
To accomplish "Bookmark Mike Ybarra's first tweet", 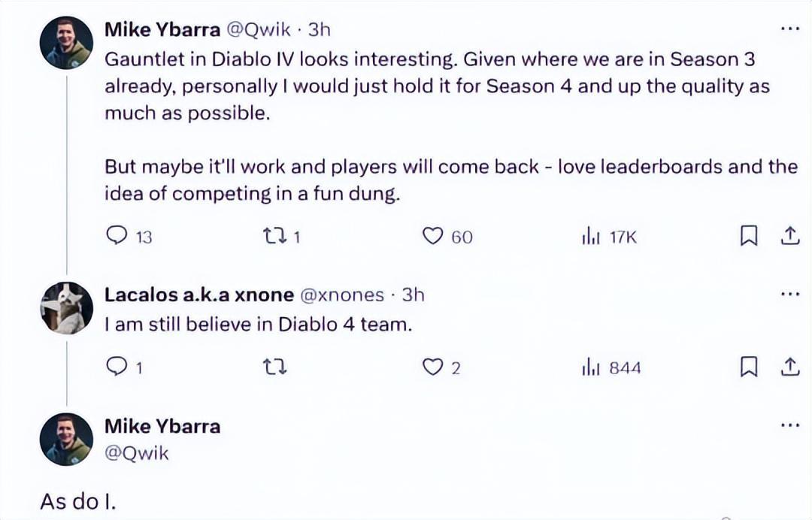I will [x=749, y=237].
